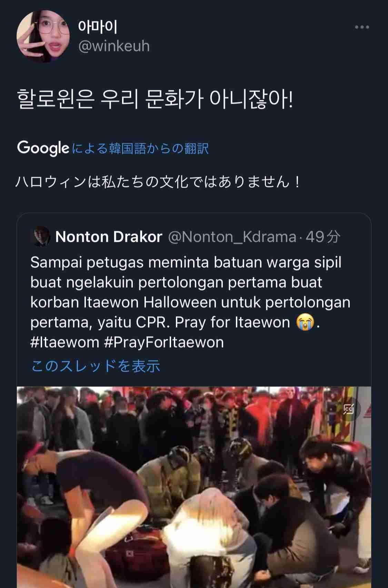Click the Nonton Drakor display name

(x=109, y=237)
